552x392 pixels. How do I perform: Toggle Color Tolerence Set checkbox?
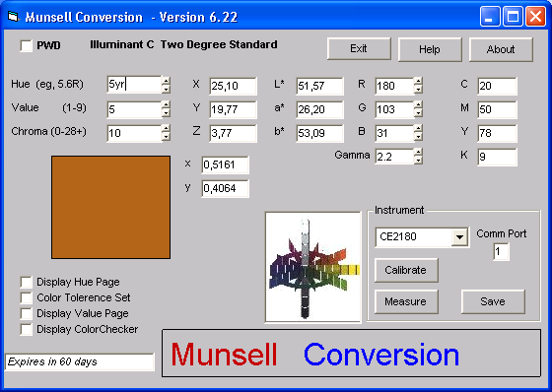pos(26,297)
